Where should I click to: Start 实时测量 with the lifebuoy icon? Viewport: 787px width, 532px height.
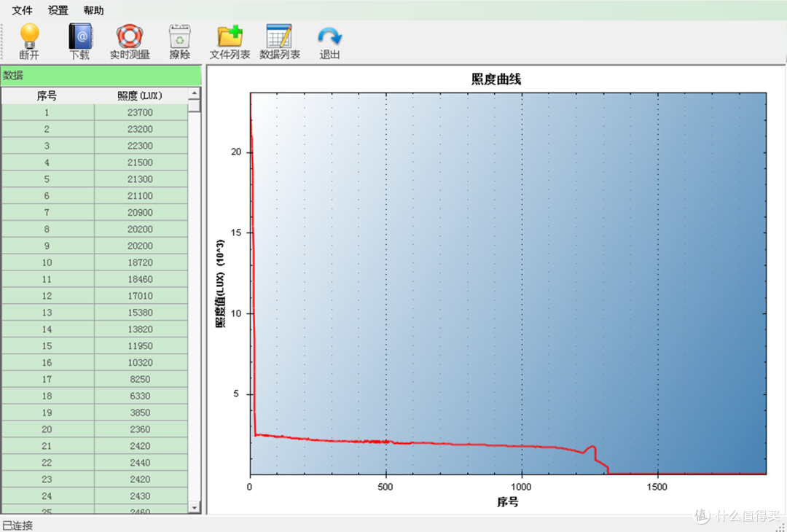(x=130, y=36)
